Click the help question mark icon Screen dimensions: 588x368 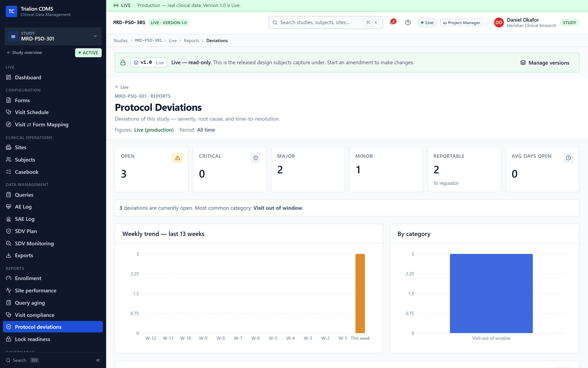[408, 22]
